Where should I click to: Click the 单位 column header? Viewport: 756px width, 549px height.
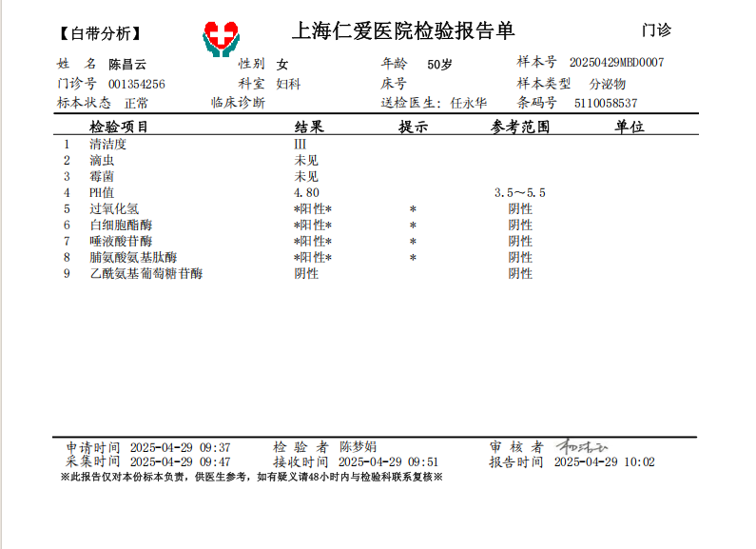tap(630, 127)
